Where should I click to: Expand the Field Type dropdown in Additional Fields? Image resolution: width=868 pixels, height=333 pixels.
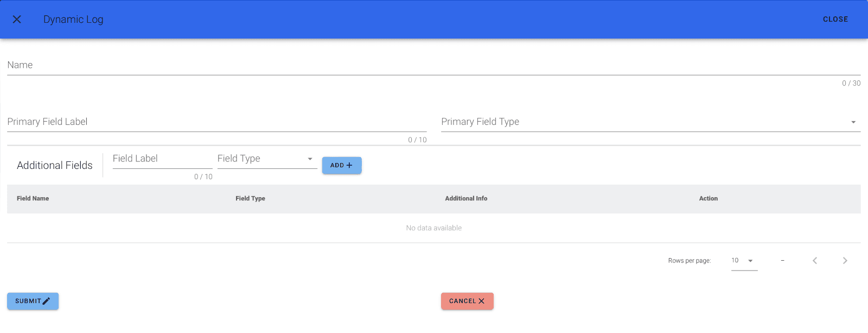pos(266,159)
